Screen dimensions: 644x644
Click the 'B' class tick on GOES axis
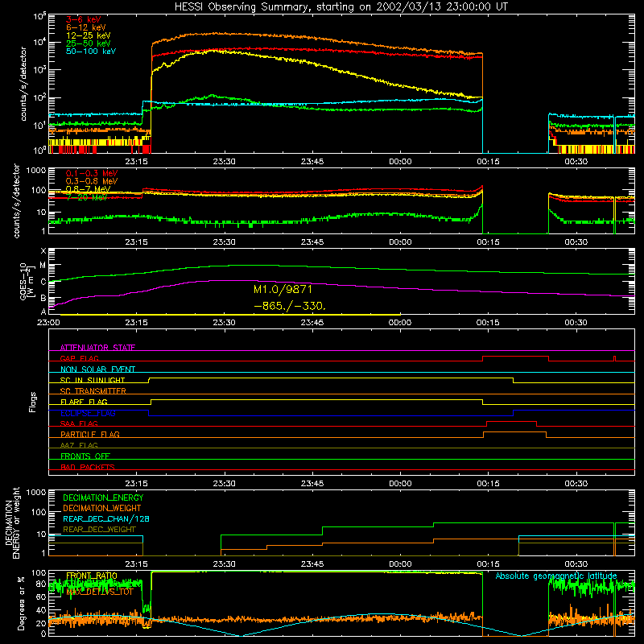(43, 298)
